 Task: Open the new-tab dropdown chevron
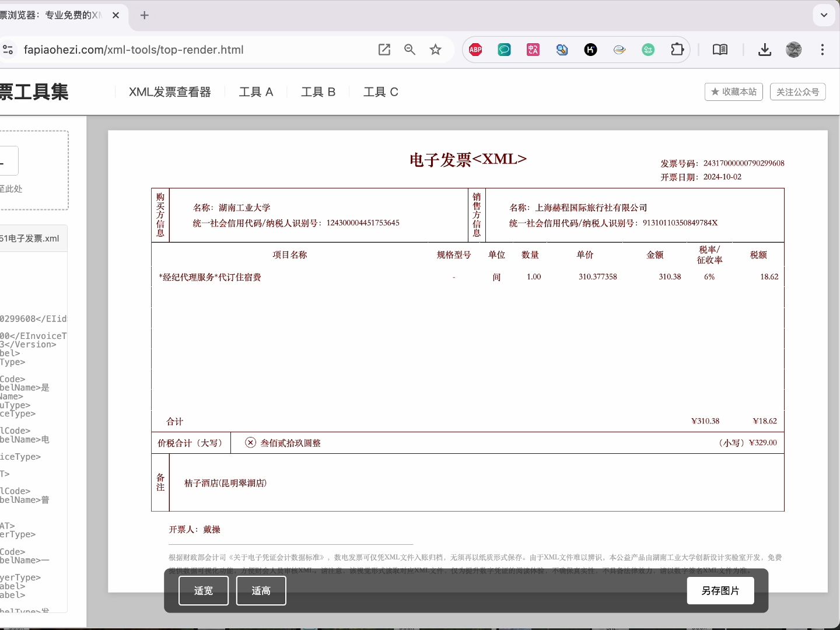pyautogui.click(x=824, y=15)
